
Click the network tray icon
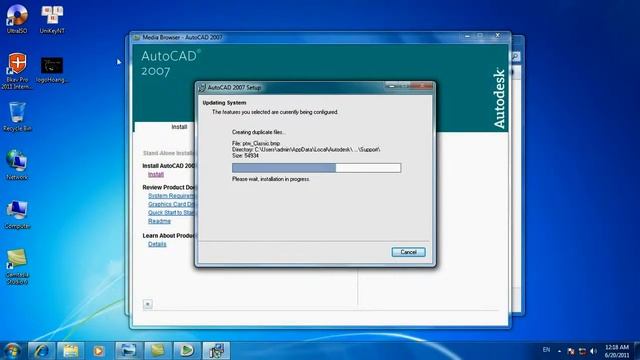tap(582, 351)
